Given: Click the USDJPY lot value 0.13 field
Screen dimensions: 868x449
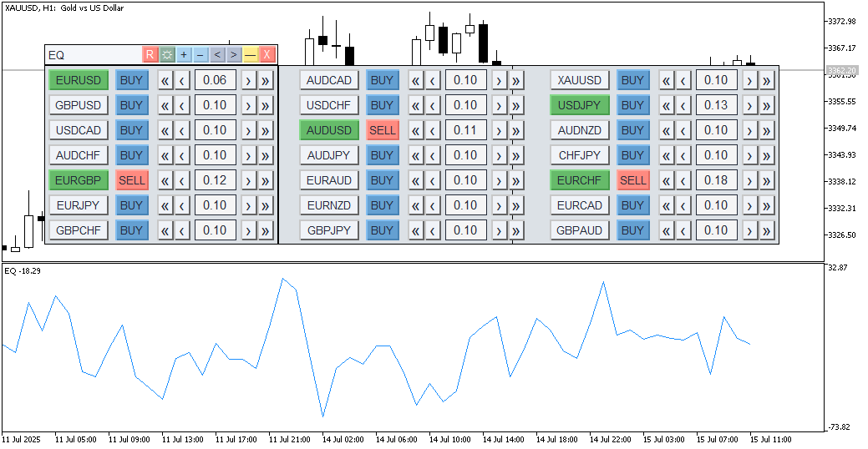Looking at the screenshot, I should (716, 105).
